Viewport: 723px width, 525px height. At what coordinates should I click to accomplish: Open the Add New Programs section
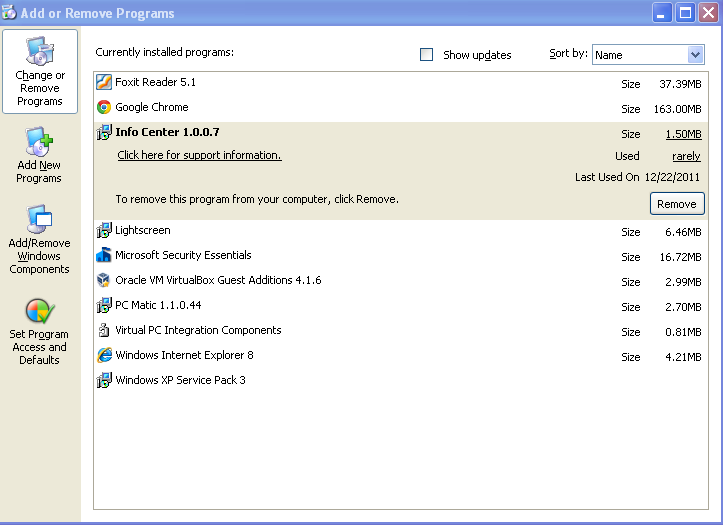39,156
